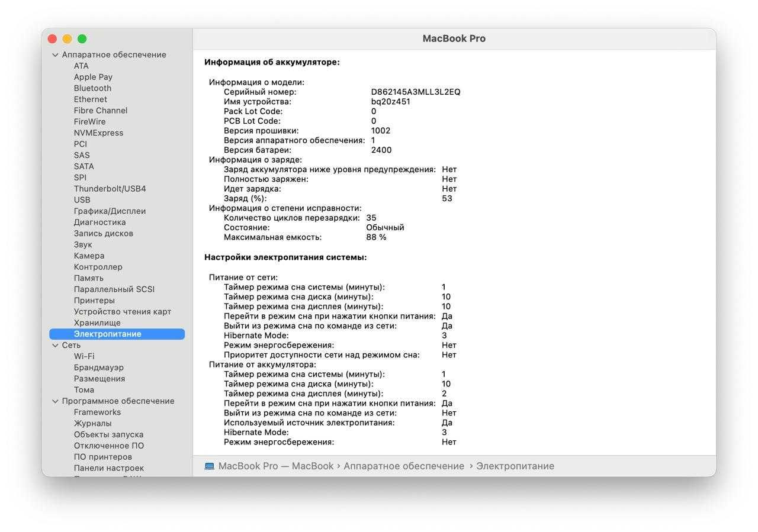Click the MacBook Pro window title
The width and height of the screenshot is (758, 532).
click(454, 38)
